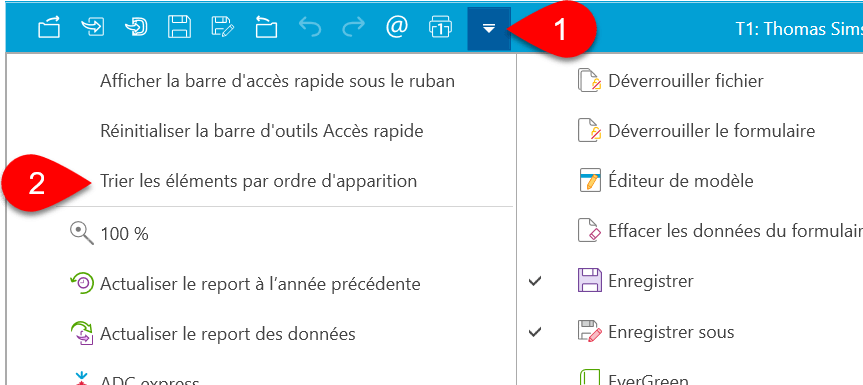Click the close file folder icon in toolbar
The width and height of the screenshot is (863, 385).
266,27
